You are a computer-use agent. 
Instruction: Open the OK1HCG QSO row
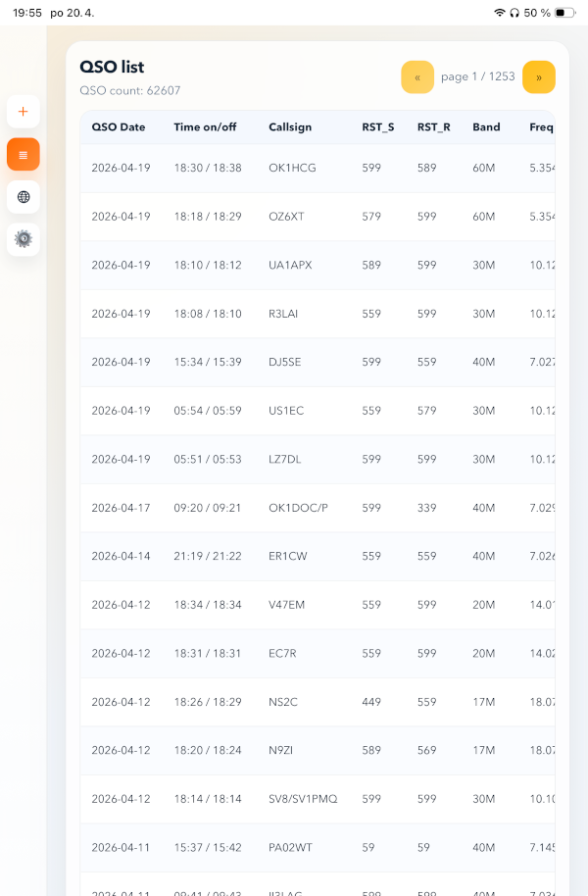tap(292, 169)
